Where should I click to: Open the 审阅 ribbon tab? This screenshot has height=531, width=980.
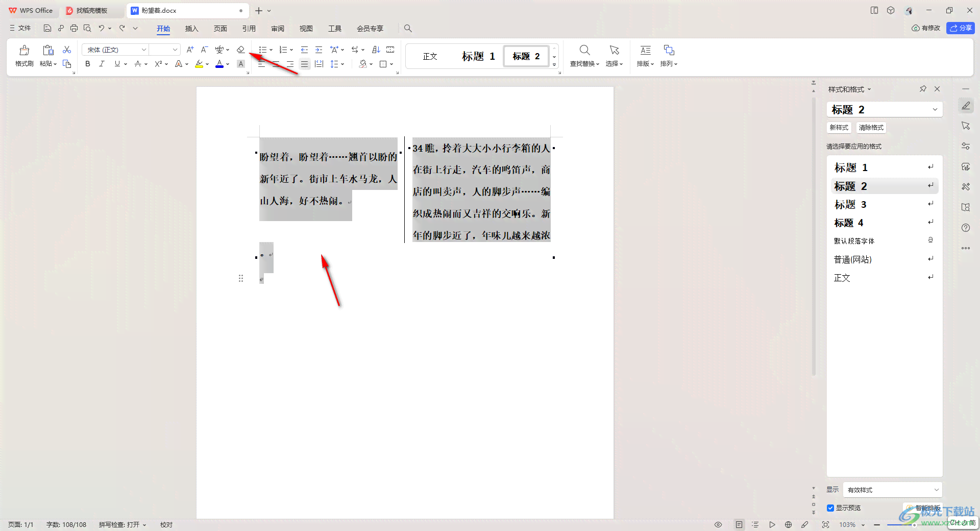tap(278, 29)
